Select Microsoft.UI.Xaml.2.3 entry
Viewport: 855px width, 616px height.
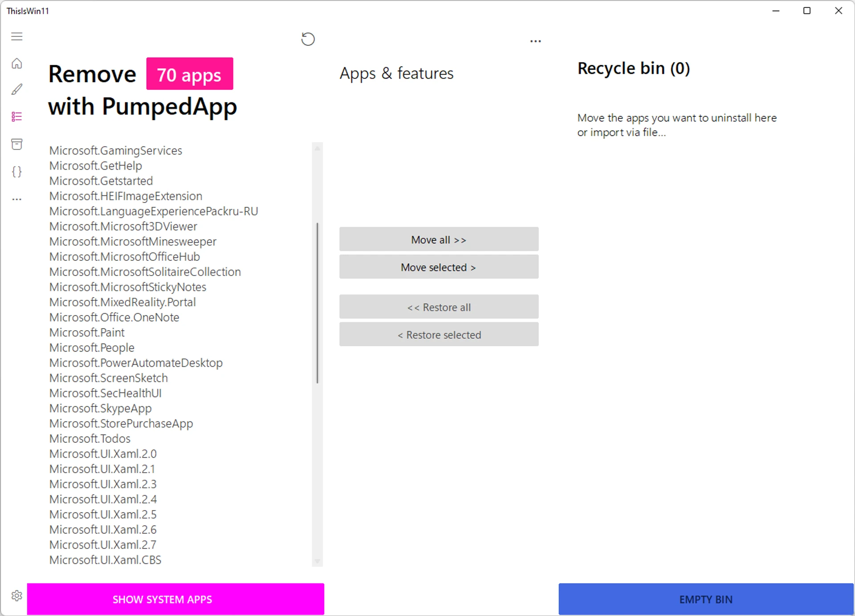click(x=103, y=484)
